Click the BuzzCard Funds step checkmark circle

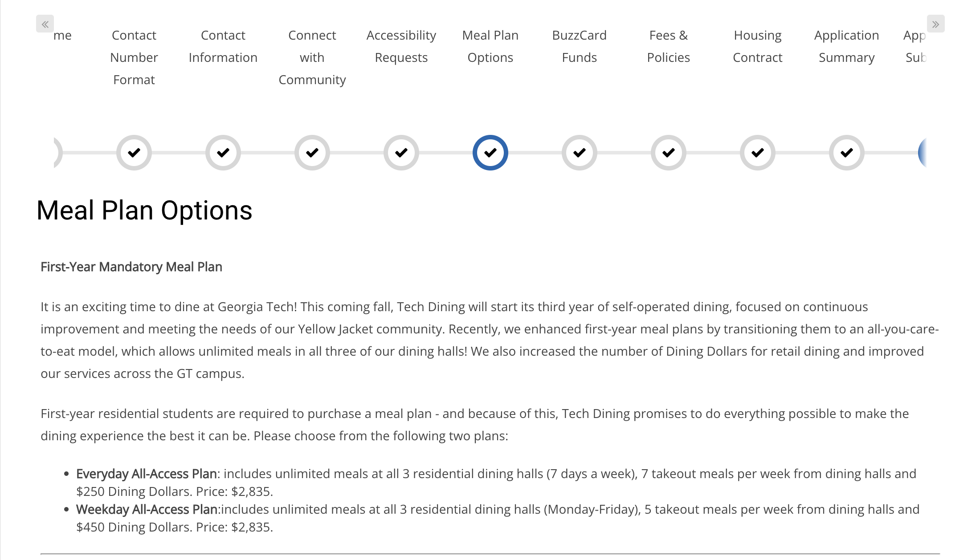click(x=579, y=153)
